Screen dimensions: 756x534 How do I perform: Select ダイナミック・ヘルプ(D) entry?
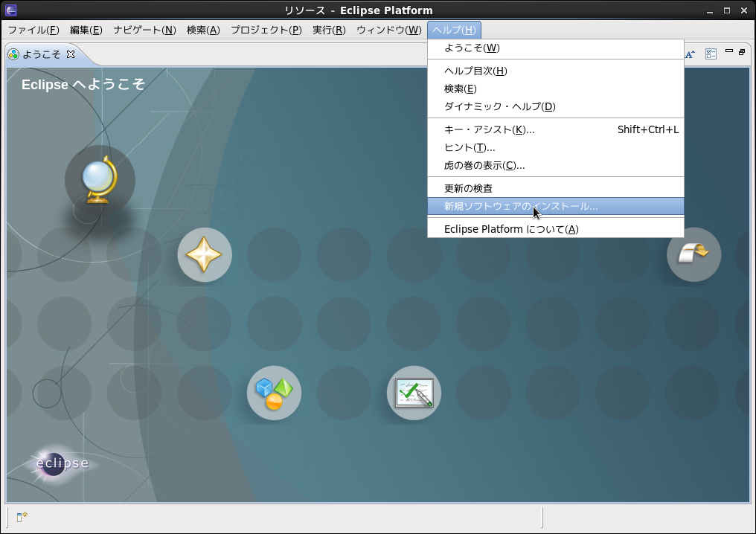pos(555,106)
